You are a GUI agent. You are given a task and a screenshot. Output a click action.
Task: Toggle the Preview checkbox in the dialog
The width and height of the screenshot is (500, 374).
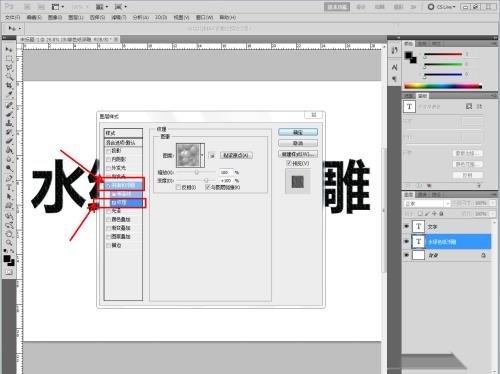pos(289,163)
